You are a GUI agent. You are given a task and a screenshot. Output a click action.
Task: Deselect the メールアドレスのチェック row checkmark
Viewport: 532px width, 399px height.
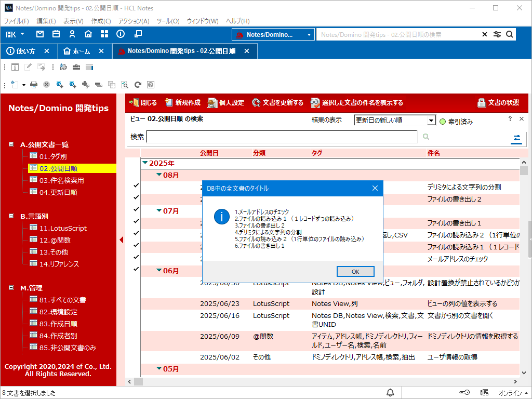click(136, 257)
